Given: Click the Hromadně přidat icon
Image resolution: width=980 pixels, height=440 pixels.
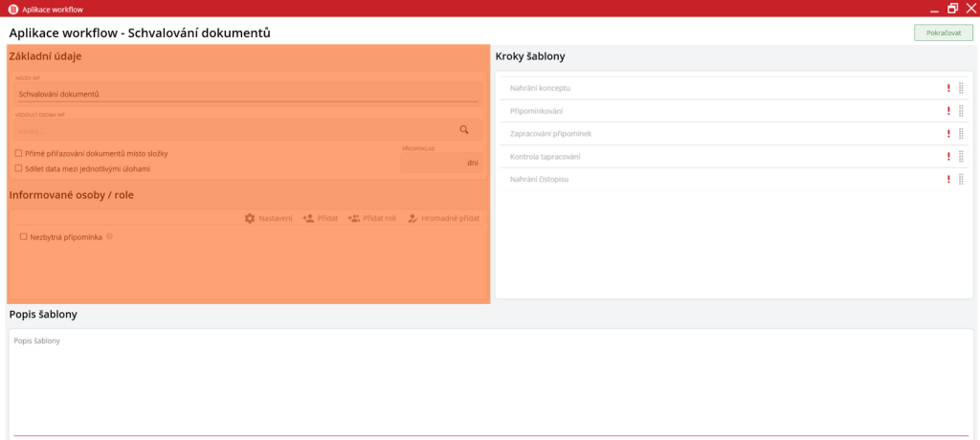Looking at the screenshot, I should point(412,218).
